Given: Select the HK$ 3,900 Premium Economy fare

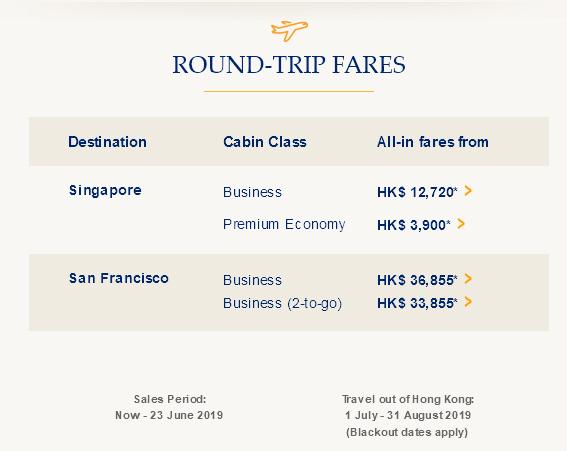Looking at the screenshot, I should [414, 225].
